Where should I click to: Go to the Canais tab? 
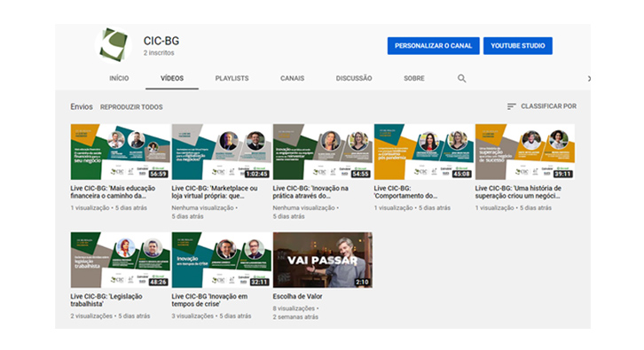293,78
